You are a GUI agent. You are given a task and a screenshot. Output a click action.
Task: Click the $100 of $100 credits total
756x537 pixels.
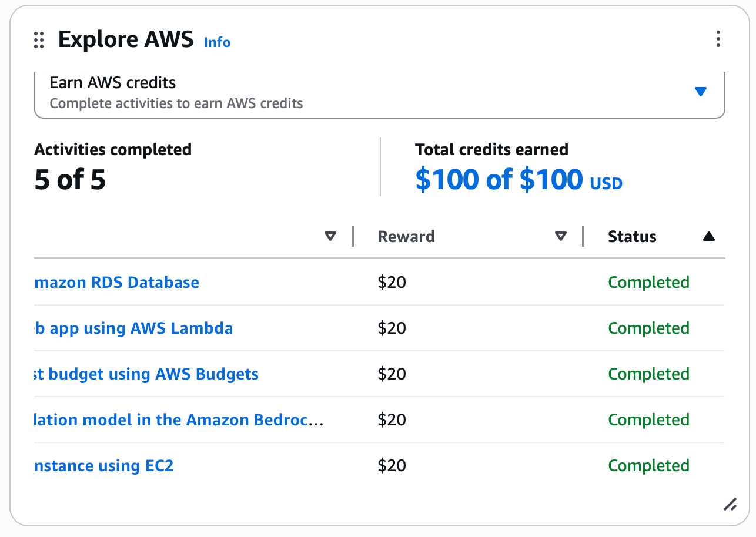[499, 179]
